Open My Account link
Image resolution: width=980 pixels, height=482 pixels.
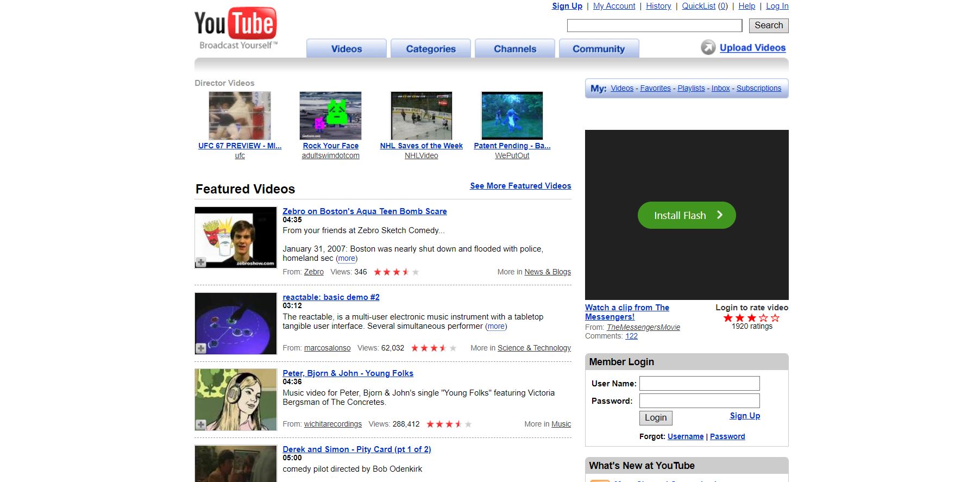(x=614, y=6)
